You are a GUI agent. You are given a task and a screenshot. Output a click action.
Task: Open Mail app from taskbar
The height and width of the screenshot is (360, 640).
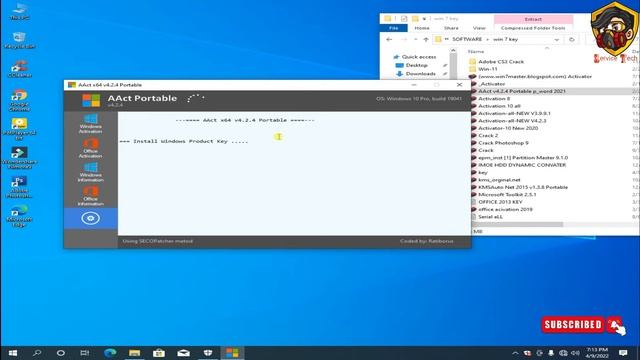click(x=183, y=353)
